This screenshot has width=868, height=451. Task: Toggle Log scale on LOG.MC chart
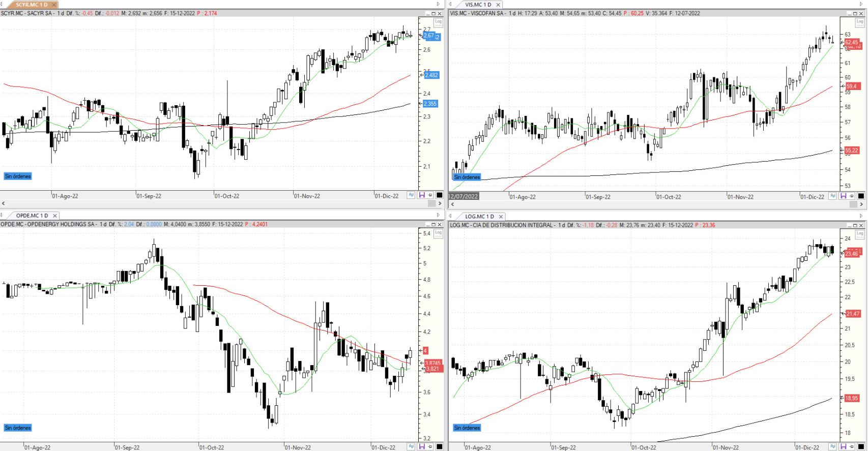tap(860, 234)
